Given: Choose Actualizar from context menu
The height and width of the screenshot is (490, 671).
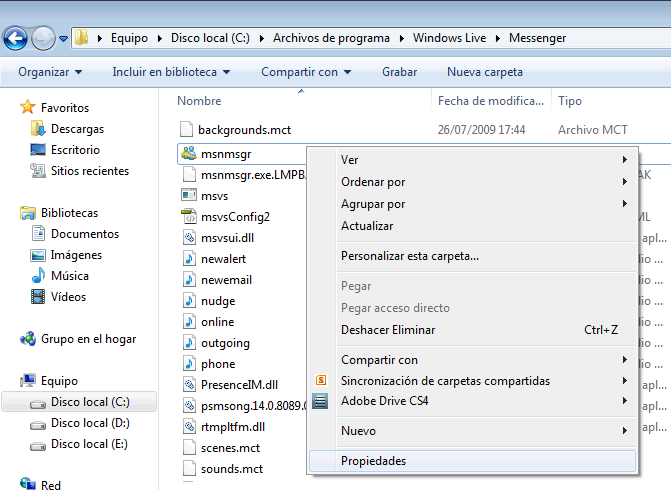Looking at the screenshot, I should point(472,226).
